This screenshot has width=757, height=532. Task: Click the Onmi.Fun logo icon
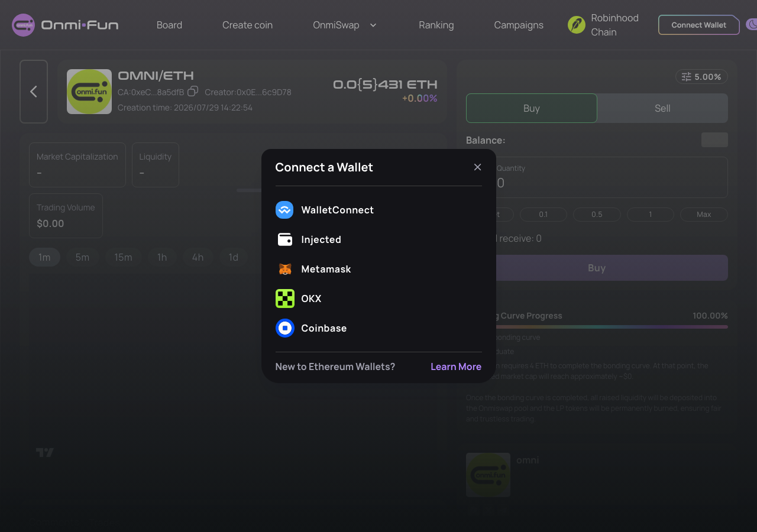(x=24, y=25)
